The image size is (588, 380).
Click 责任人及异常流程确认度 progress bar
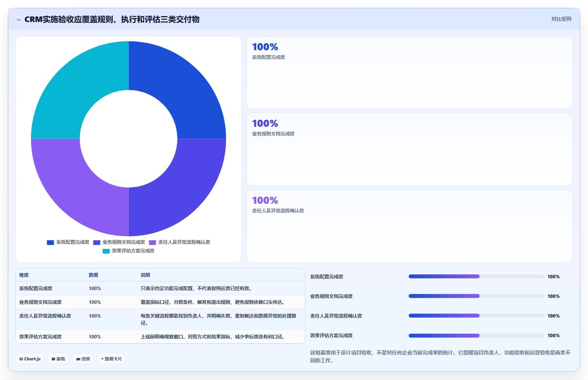[x=476, y=316]
